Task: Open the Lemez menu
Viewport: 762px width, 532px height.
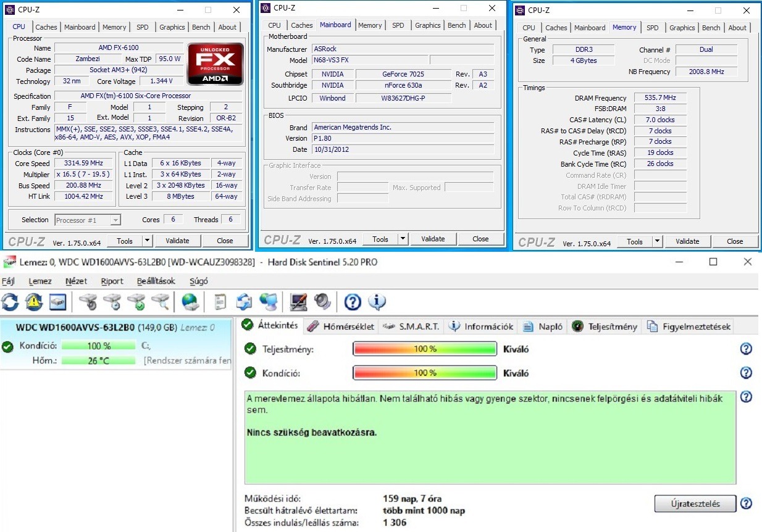Action: click(40, 281)
